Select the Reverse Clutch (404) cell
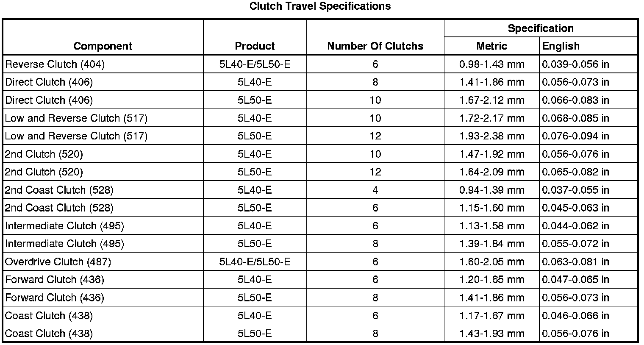This screenshot has height=345, width=644. pyautogui.click(x=55, y=64)
